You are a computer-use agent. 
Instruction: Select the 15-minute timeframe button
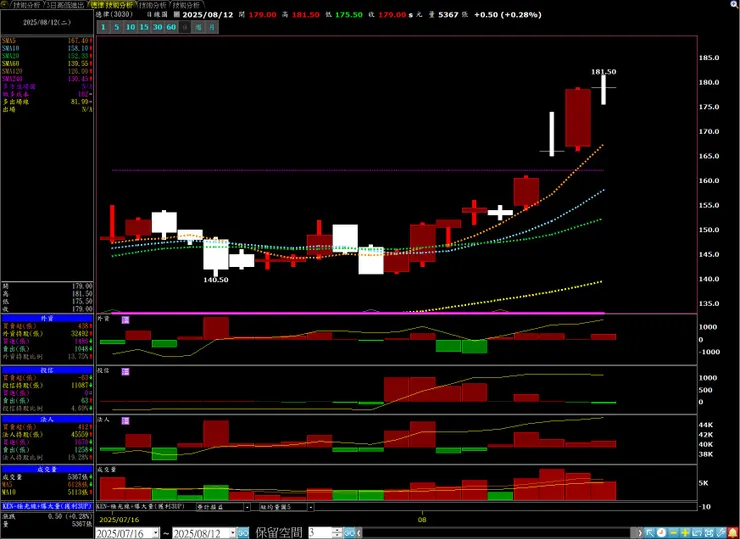pyautogui.click(x=144, y=27)
